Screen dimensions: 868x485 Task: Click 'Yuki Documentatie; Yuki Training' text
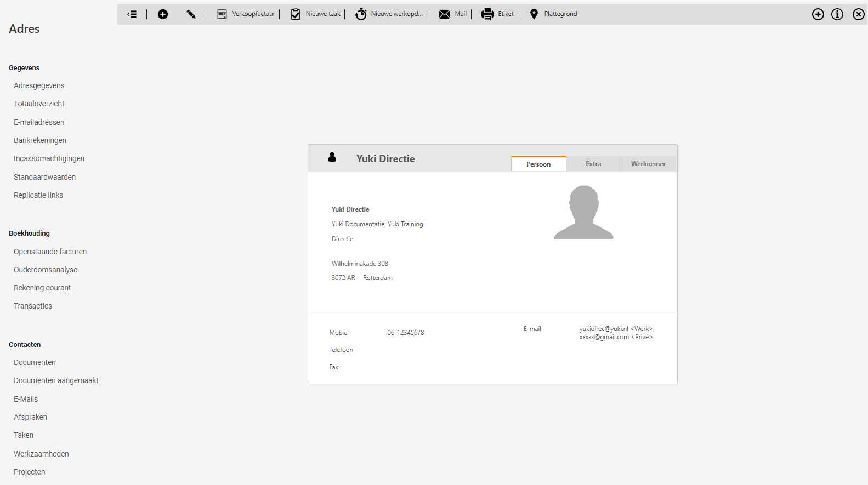point(377,224)
